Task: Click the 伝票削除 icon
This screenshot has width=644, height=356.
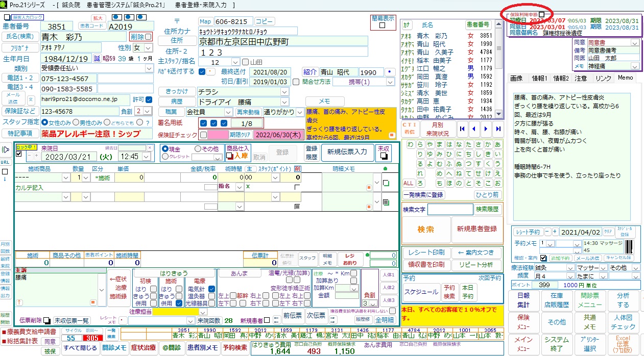Action: [x=47, y=320]
